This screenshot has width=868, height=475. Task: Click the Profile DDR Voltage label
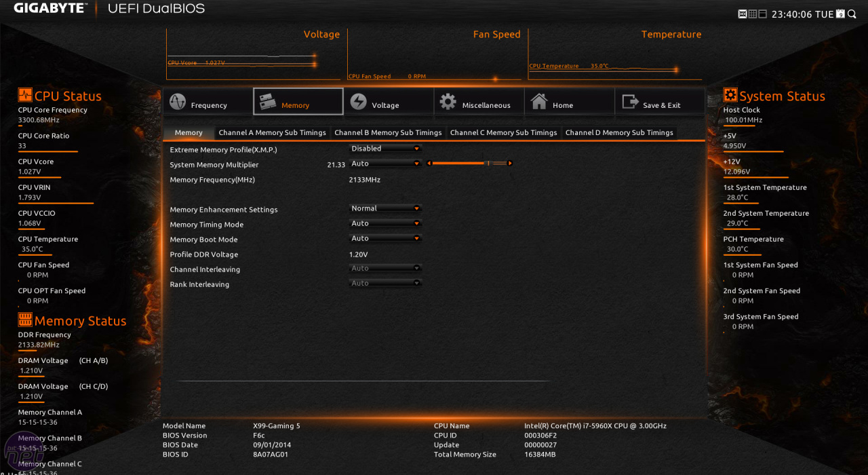[x=204, y=254]
